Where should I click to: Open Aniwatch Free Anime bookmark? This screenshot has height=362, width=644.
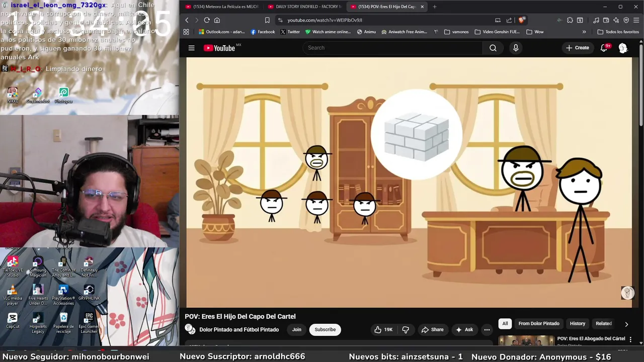click(x=404, y=32)
